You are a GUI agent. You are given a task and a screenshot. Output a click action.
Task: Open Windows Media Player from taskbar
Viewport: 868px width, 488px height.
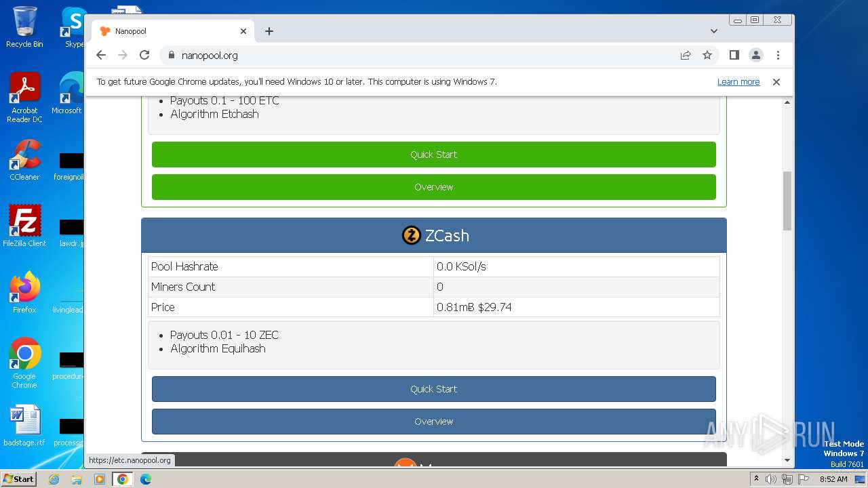(100, 479)
